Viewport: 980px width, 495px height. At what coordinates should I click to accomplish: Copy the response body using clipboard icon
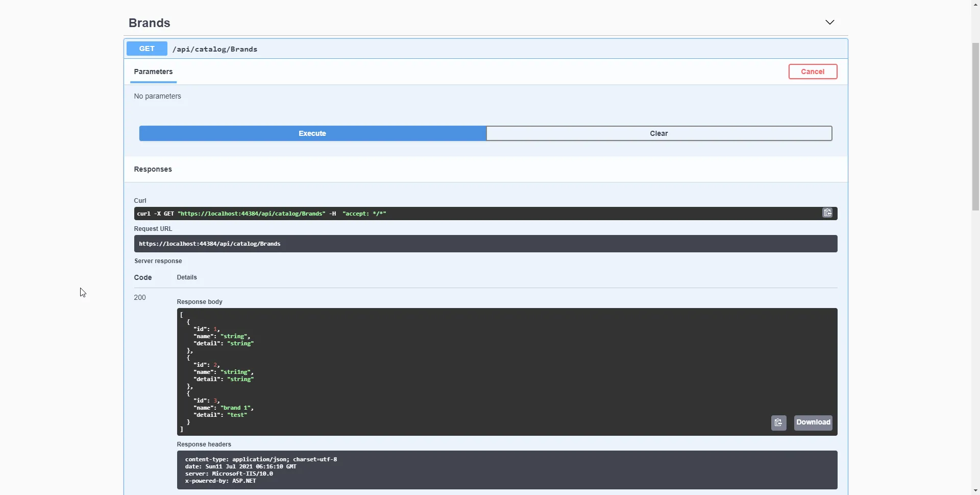(x=779, y=422)
